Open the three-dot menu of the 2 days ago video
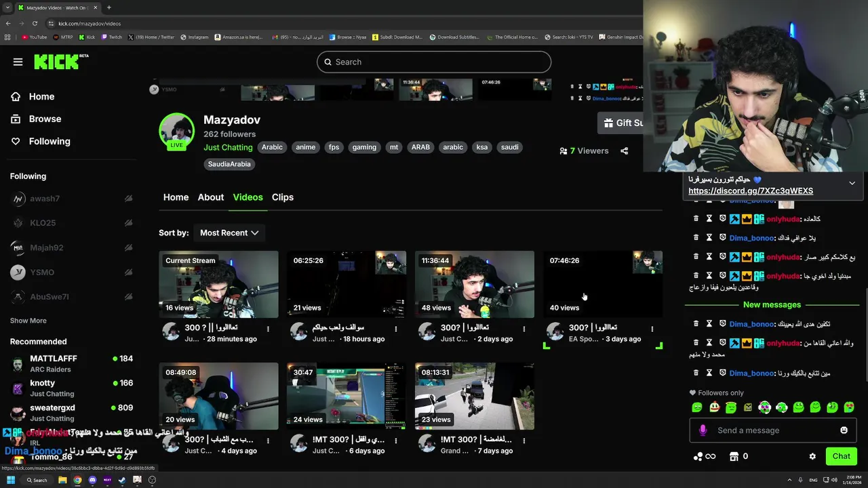 [524, 329]
